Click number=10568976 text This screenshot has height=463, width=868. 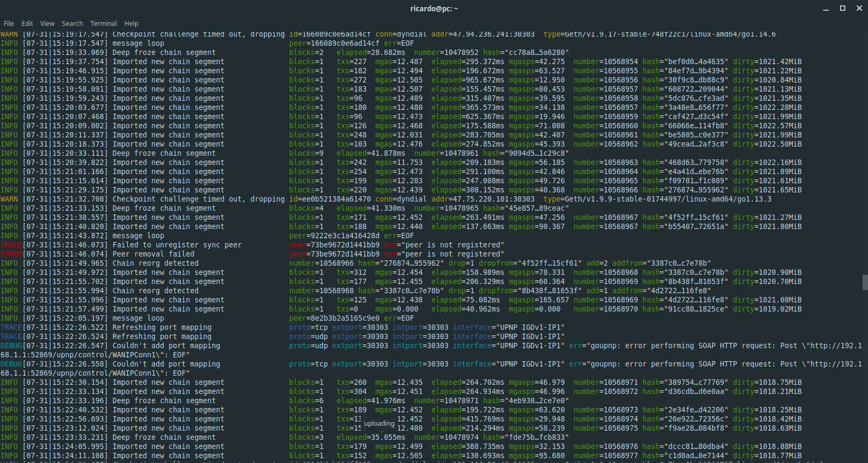[606, 446]
